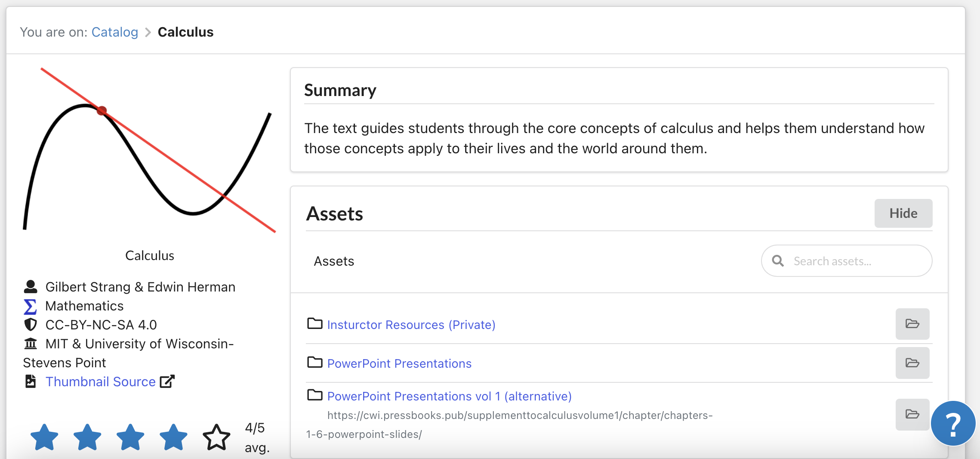Select the third rating star
The image size is (980, 459).
(x=130, y=437)
